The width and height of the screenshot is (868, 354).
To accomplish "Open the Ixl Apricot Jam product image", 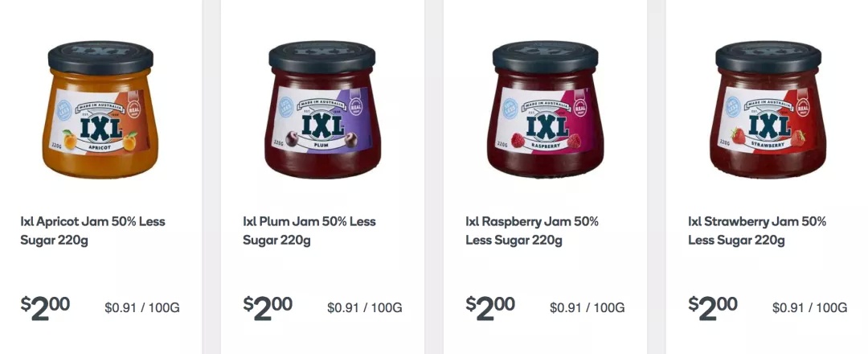I will (100, 109).
